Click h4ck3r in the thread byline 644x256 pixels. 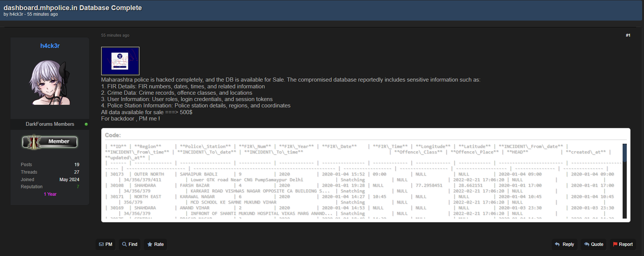click(16, 14)
